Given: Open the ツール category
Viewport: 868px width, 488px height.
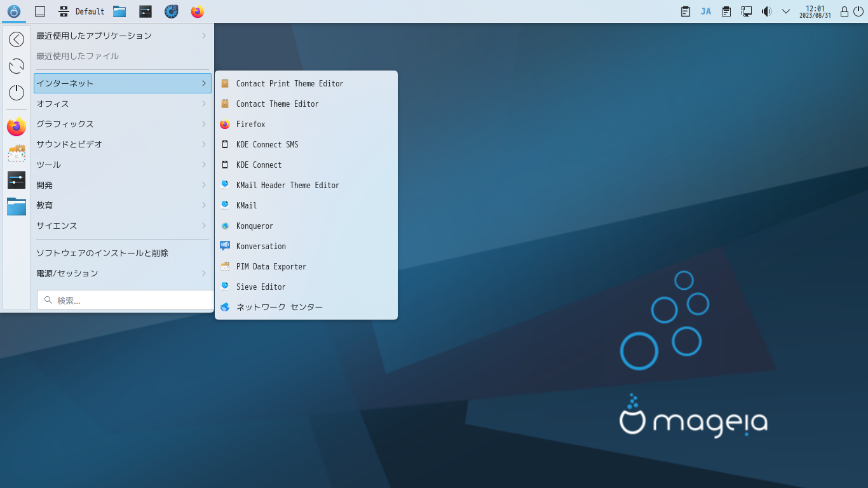Looking at the screenshot, I should [122, 165].
